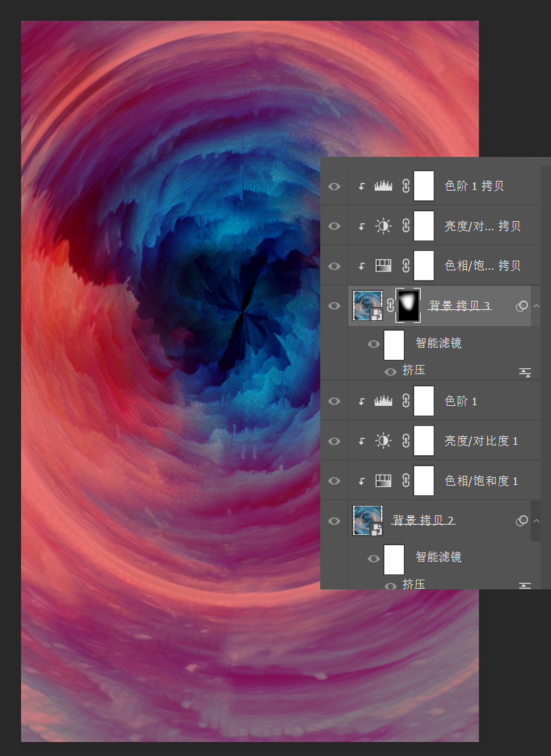Click the layer name 色相/饱和度 1
Screen dimensions: 551x756
click(481, 480)
